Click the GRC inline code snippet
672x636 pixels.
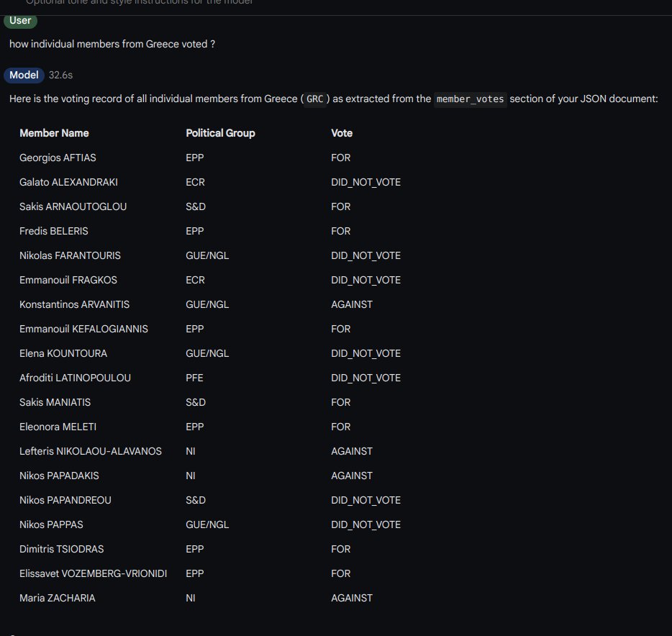coord(314,99)
